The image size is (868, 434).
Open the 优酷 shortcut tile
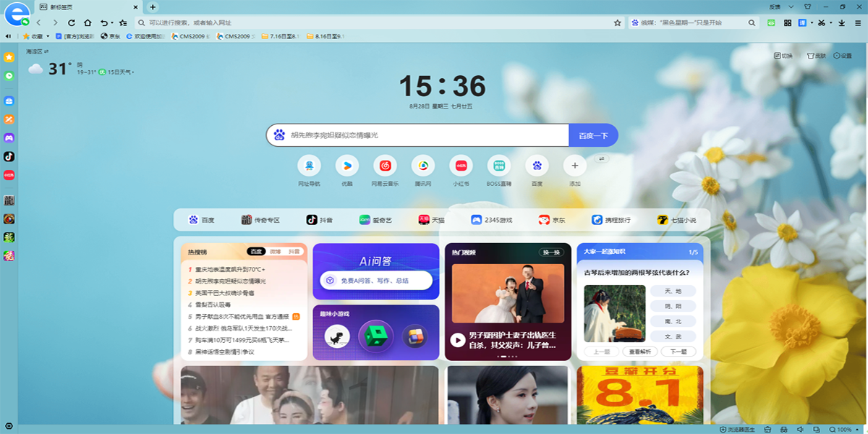coord(347,166)
